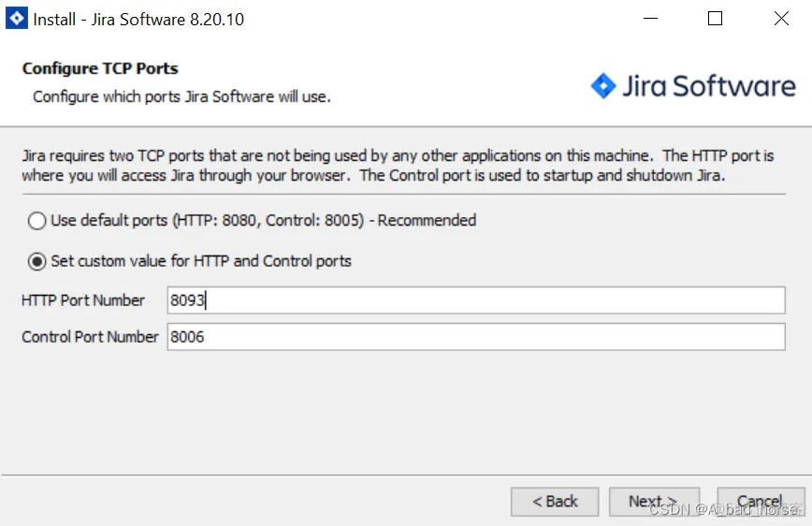The image size is (812, 526).
Task: Click the Jira installer icon in title bar
Action: (17, 19)
